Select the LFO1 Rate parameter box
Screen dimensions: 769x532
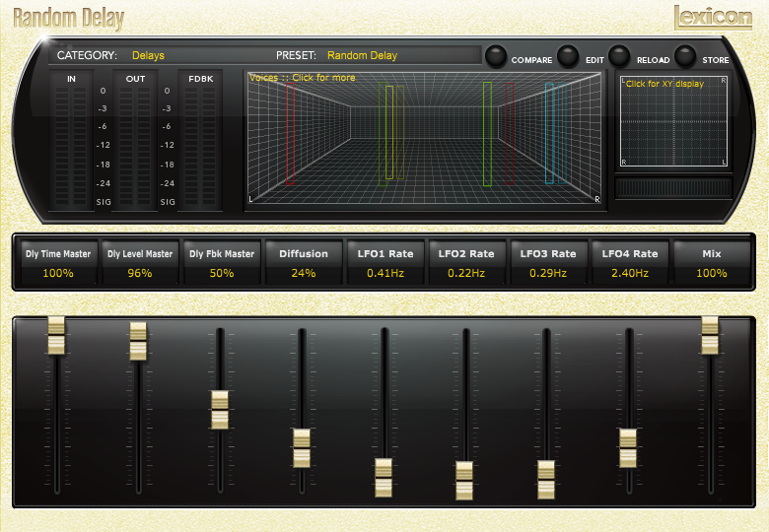point(384,262)
